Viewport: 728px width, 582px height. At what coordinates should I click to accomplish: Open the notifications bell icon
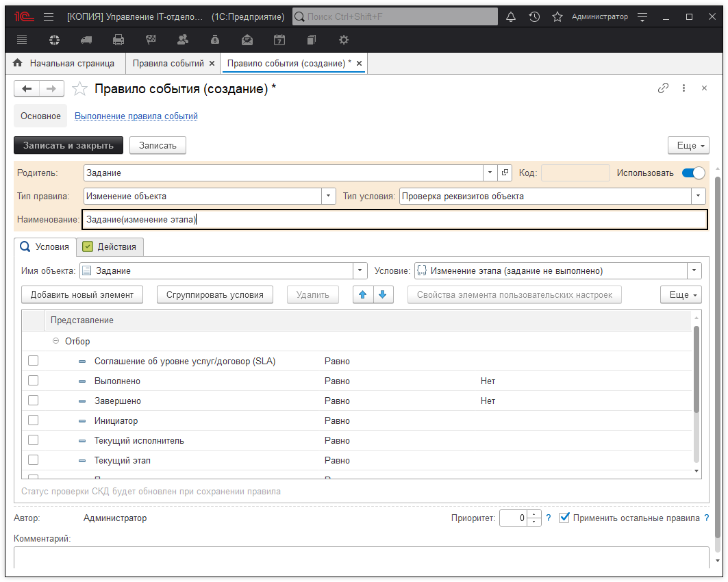click(x=511, y=16)
